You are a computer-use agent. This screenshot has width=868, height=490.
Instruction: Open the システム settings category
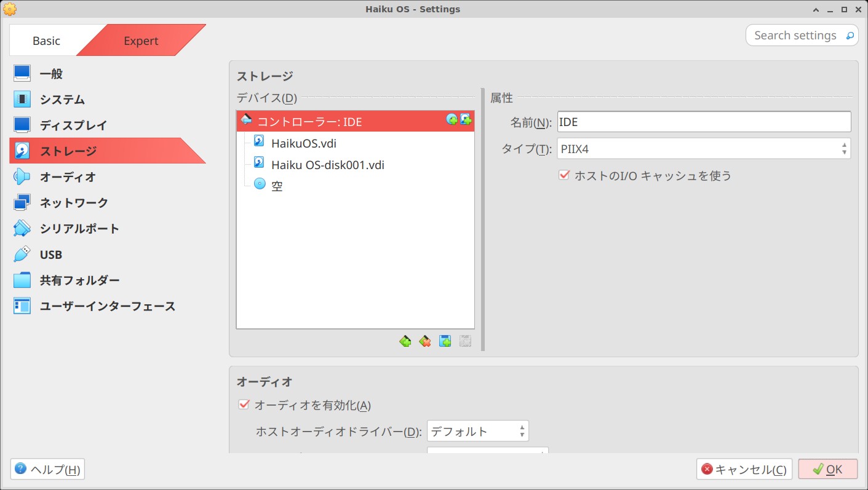(x=108, y=100)
